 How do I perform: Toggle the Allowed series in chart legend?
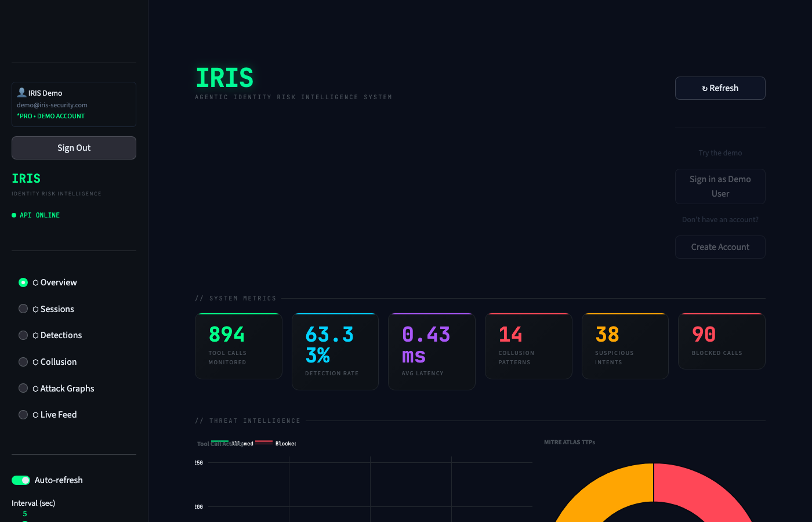coord(232,443)
